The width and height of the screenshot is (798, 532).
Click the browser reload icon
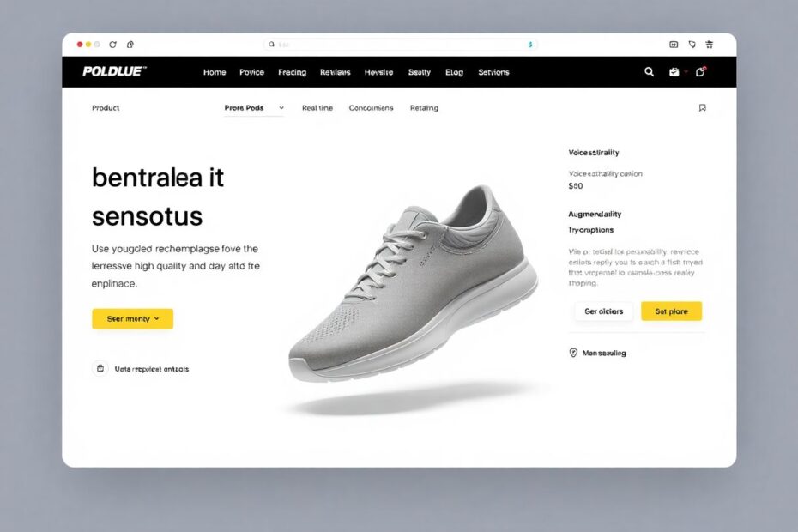point(112,45)
